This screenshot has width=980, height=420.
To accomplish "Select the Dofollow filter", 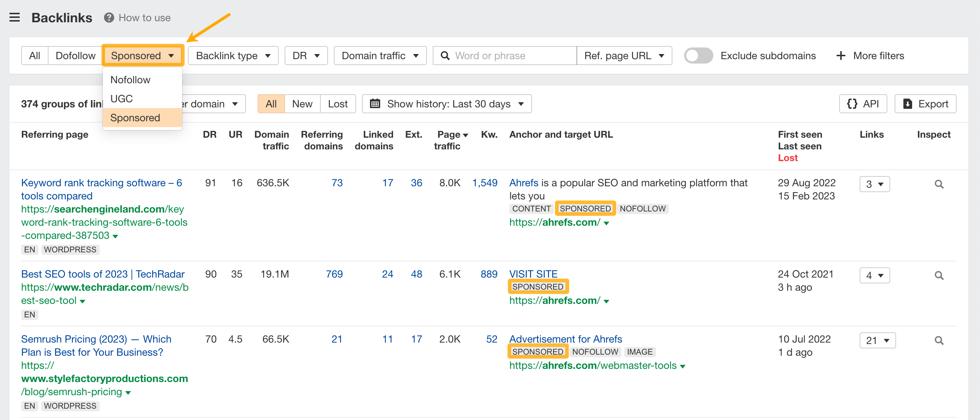I will tap(75, 56).
